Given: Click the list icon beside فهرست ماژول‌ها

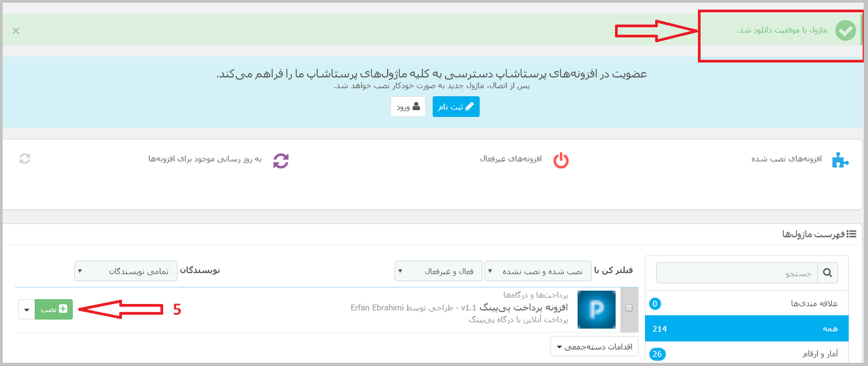Looking at the screenshot, I should 851,234.
